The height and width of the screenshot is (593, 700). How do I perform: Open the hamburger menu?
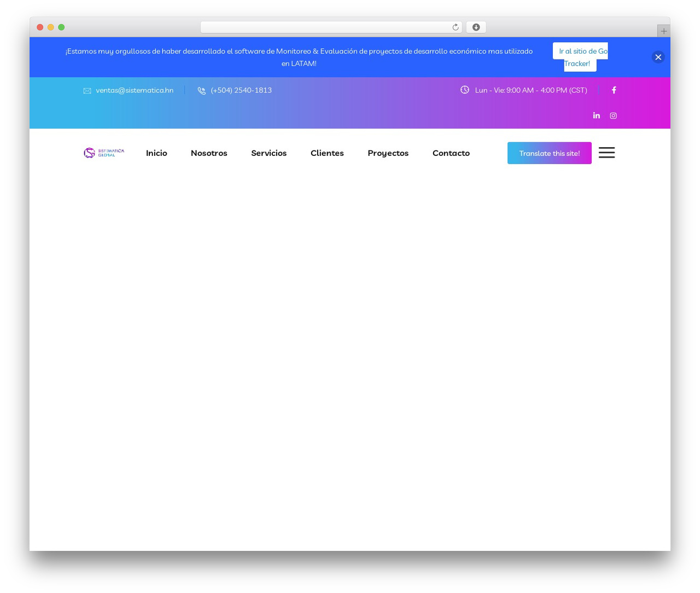606,153
